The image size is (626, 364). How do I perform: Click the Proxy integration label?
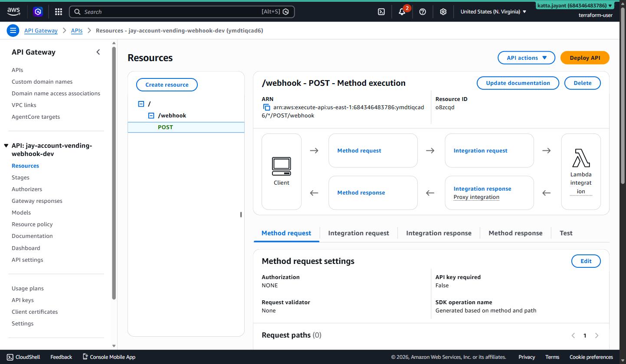pyautogui.click(x=476, y=197)
